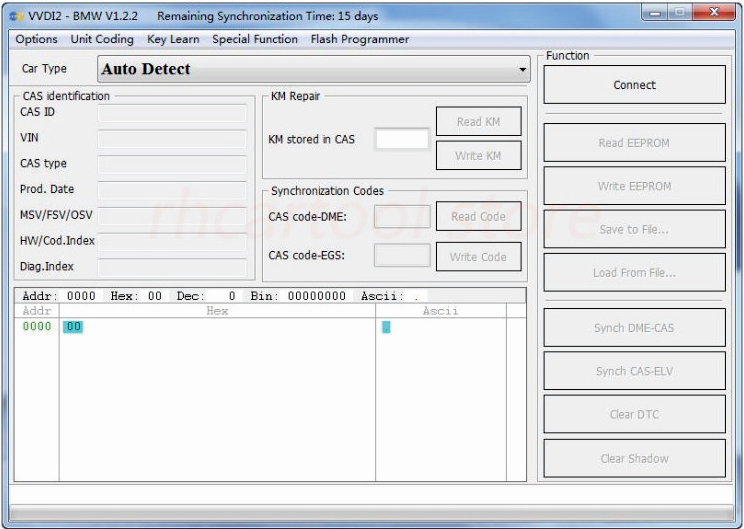Click the Ascii column header

[441, 311]
